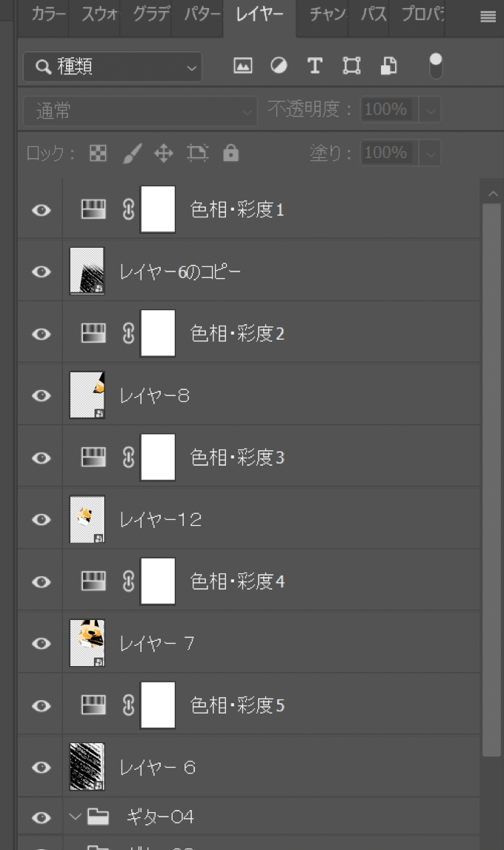Unlink mask chain on 色相・彩度 5

(128, 705)
